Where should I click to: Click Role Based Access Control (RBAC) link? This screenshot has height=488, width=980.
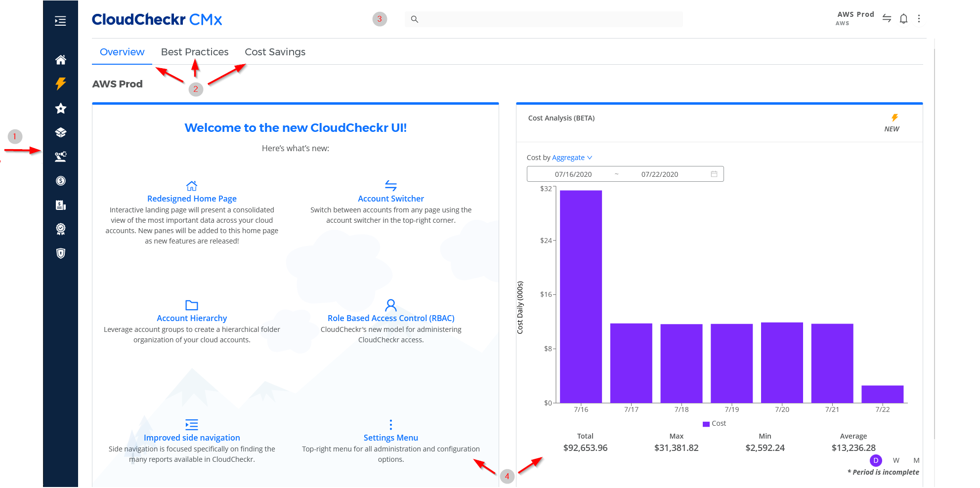click(x=391, y=318)
